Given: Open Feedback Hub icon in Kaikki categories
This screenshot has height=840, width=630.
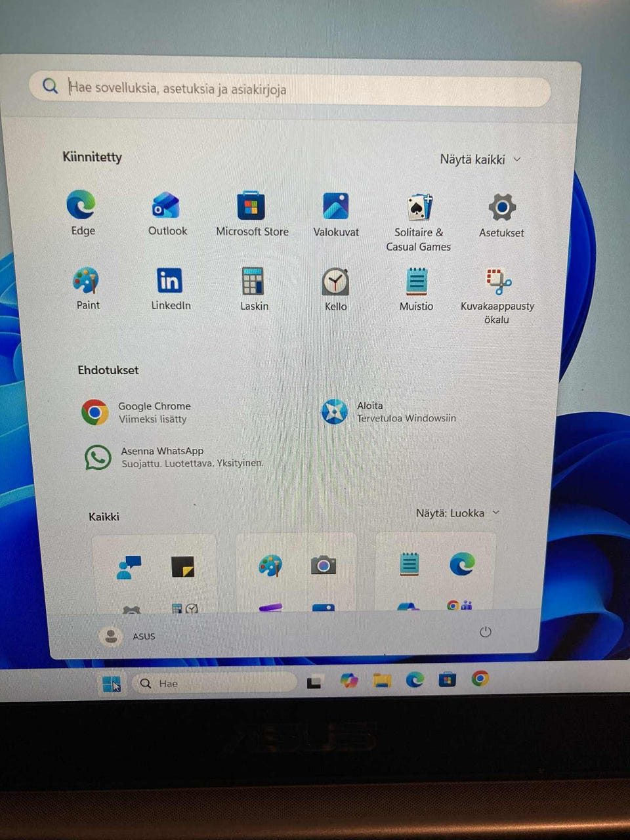Looking at the screenshot, I should (129, 567).
